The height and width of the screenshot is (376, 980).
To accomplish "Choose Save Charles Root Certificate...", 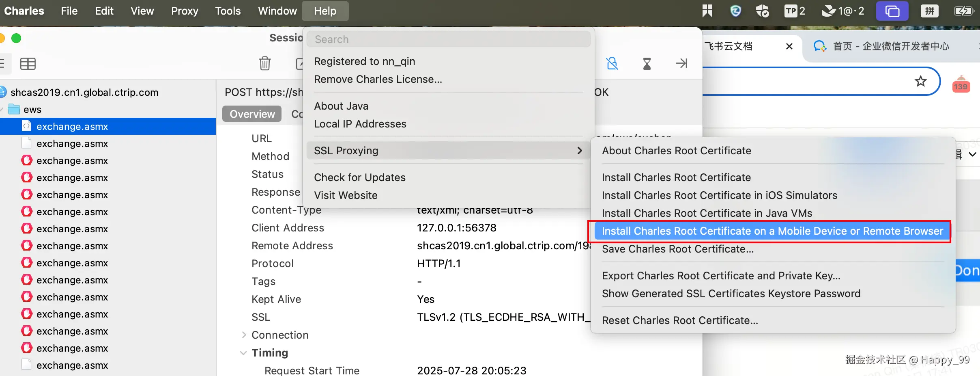I will click(x=773, y=249).
